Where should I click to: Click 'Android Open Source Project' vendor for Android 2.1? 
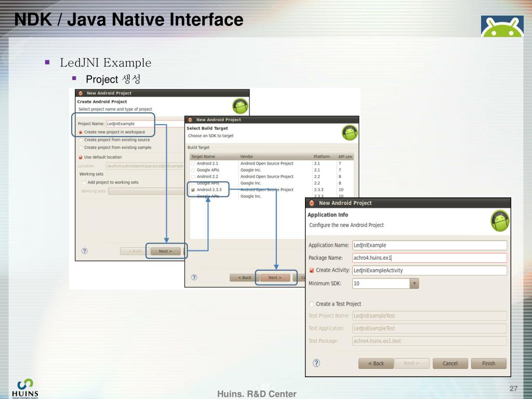point(267,164)
